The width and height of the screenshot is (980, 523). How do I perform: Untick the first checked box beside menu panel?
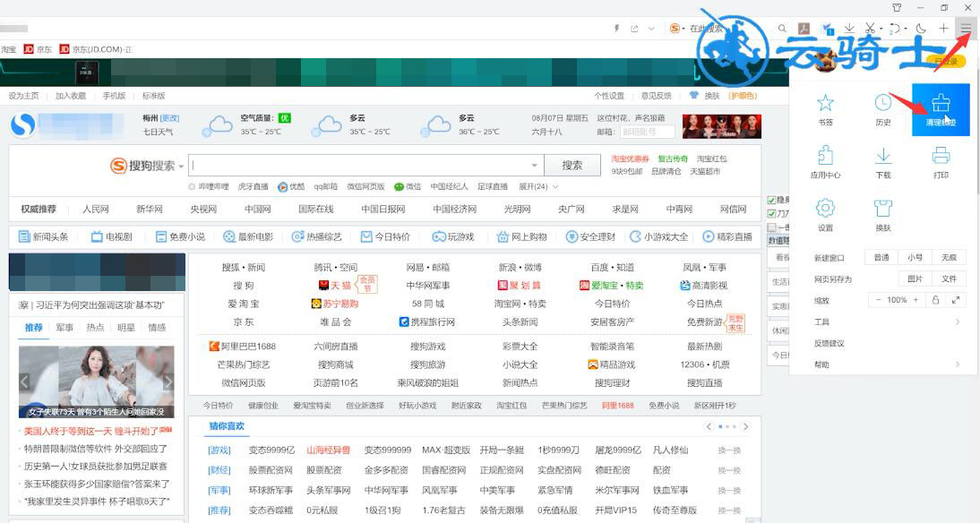point(771,200)
